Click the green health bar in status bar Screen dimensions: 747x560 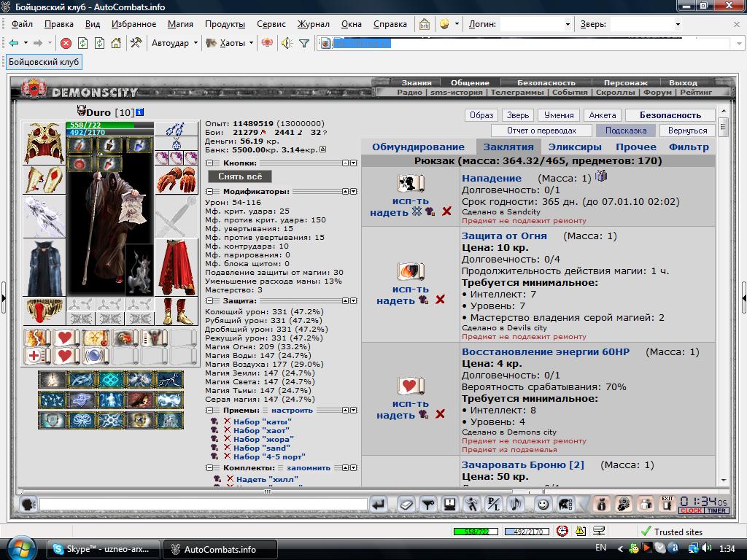coord(476,532)
